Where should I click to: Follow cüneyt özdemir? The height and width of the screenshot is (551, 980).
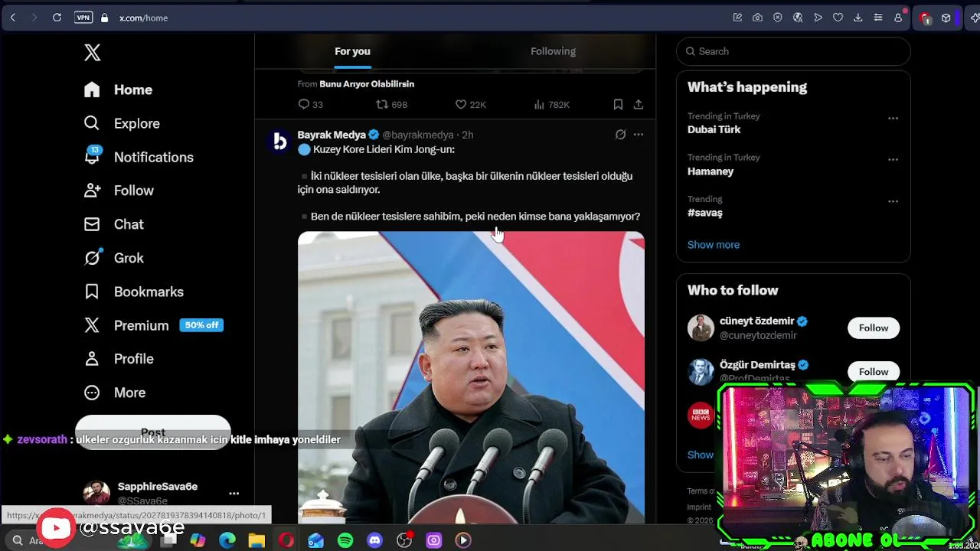click(874, 328)
